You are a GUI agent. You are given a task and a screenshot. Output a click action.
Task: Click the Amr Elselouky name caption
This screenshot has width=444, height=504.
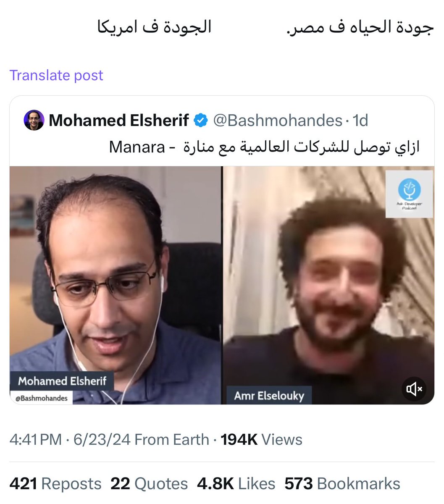(269, 396)
